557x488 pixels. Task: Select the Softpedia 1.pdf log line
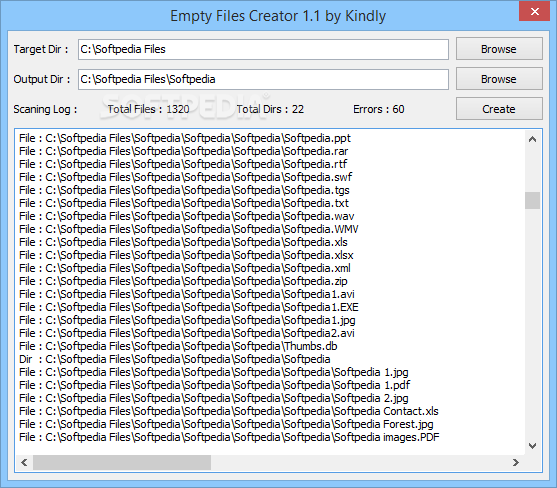coord(215,385)
